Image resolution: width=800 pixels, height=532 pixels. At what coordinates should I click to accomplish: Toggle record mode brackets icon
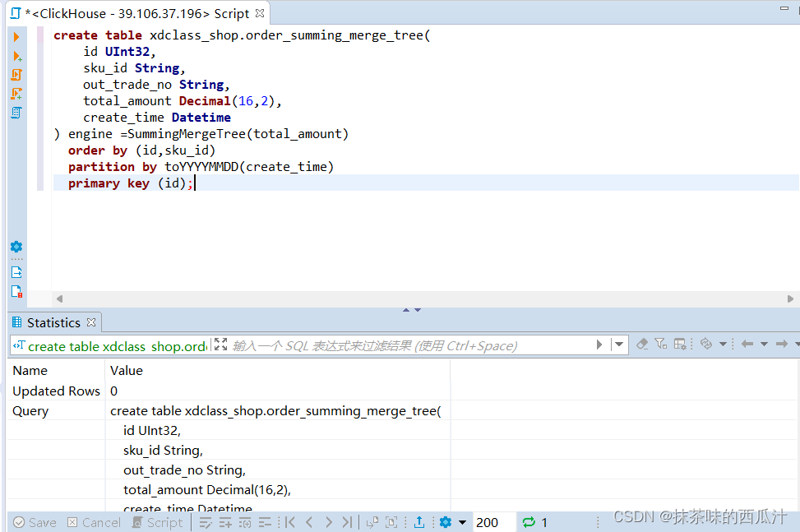pyautogui.click(x=391, y=522)
